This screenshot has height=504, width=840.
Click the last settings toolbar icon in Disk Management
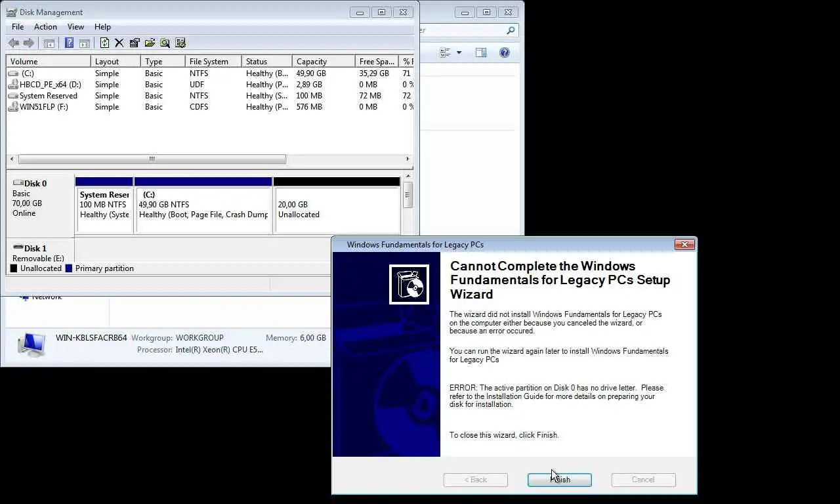point(180,43)
